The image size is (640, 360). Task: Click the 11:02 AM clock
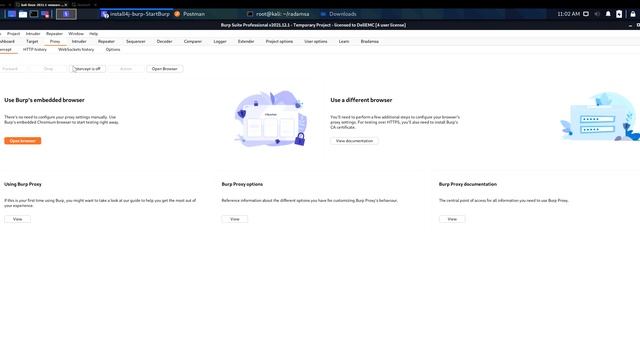click(x=568, y=14)
